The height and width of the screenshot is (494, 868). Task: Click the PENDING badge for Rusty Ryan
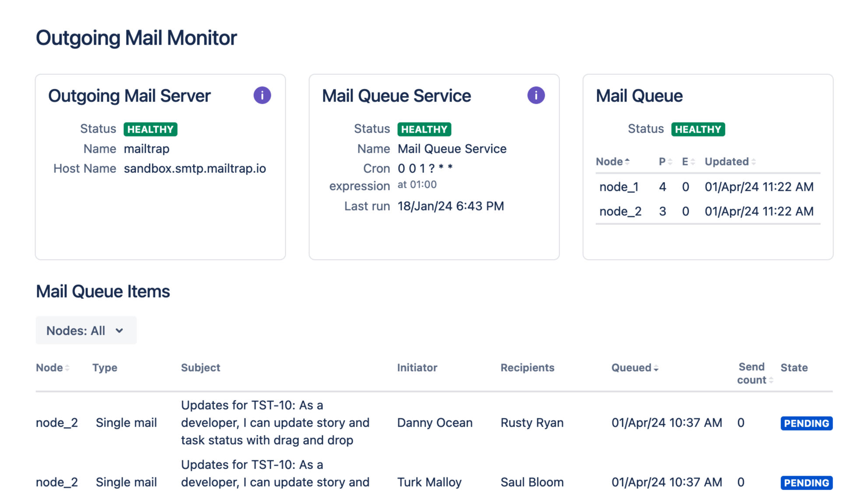click(806, 423)
